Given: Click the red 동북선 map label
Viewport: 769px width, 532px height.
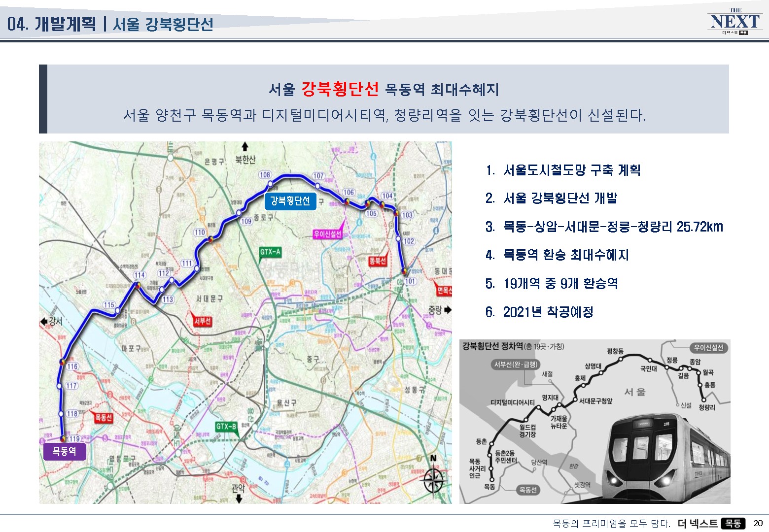Looking at the screenshot, I should pyautogui.click(x=377, y=261).
